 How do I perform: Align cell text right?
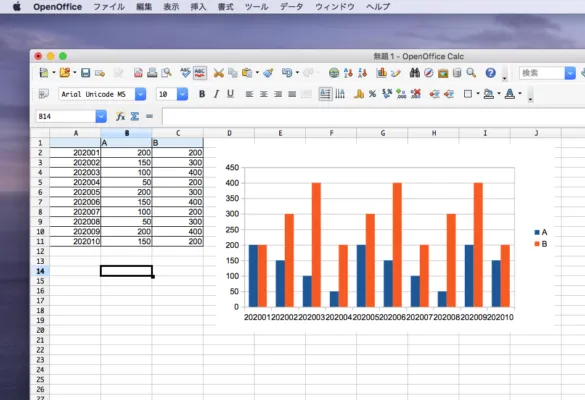click(x=278, y=94)
